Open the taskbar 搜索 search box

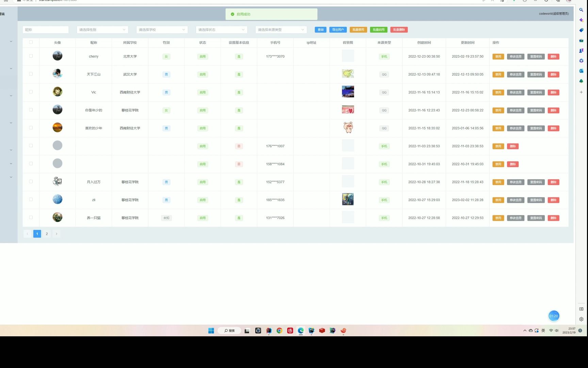(x=230, y=331)
